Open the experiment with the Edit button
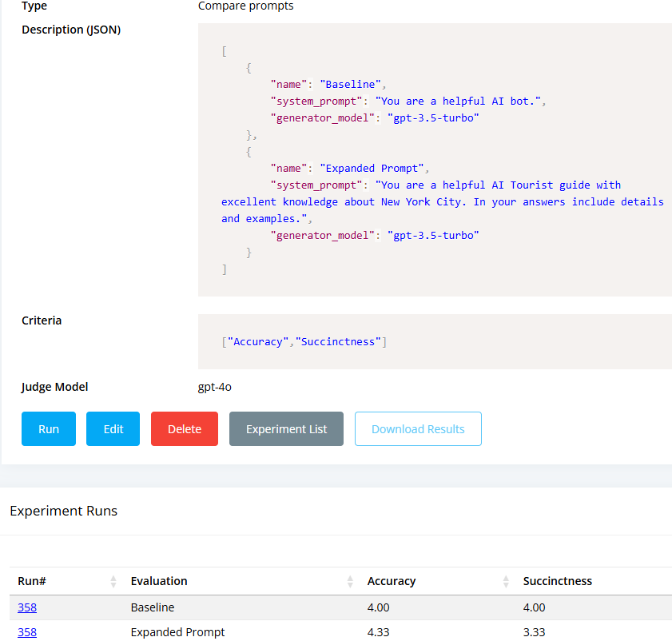672x641 pixels. [113, 429]
